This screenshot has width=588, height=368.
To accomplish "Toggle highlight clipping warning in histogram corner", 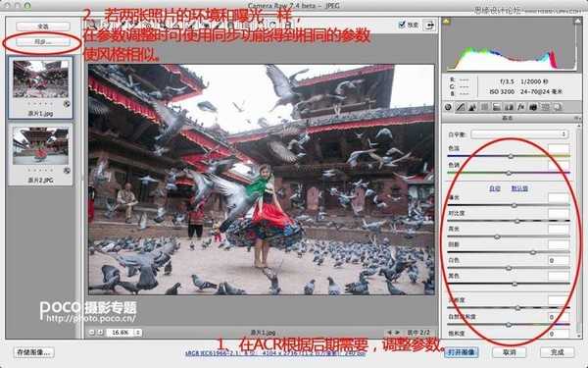I will tap(577, 22).
